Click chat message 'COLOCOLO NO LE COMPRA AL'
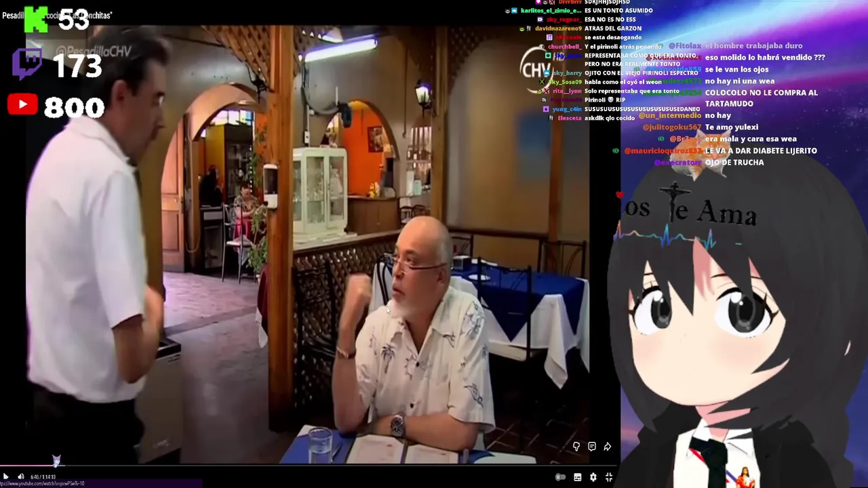This screenshot has width=868, height=488. (x=762, y=93)
